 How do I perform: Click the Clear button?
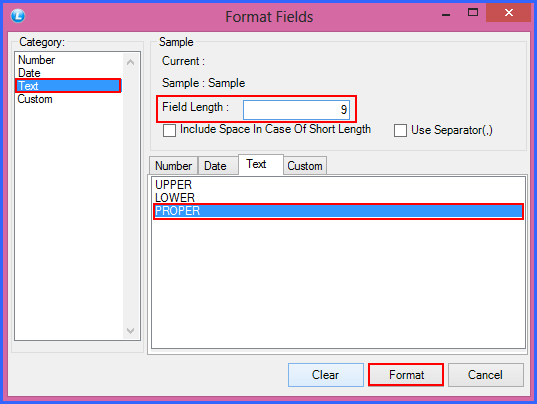(326, 375)
